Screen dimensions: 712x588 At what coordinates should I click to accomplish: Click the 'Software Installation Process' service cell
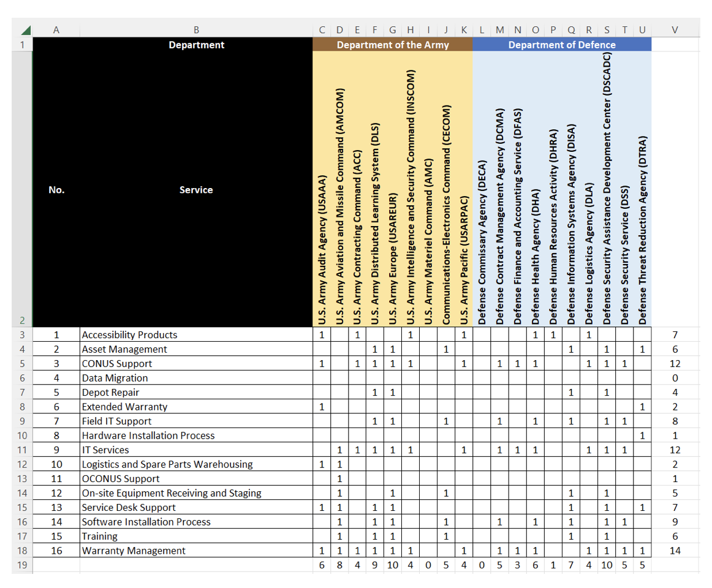[196, 522]
